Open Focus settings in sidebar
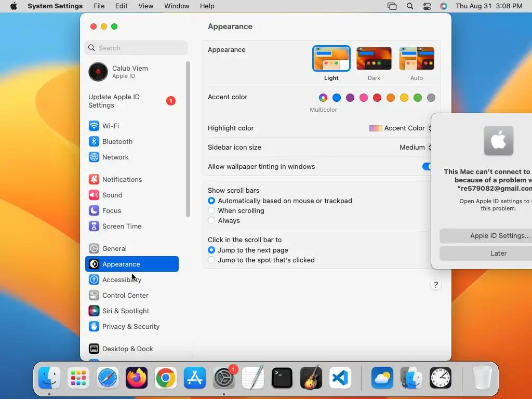 click(131, 211)
